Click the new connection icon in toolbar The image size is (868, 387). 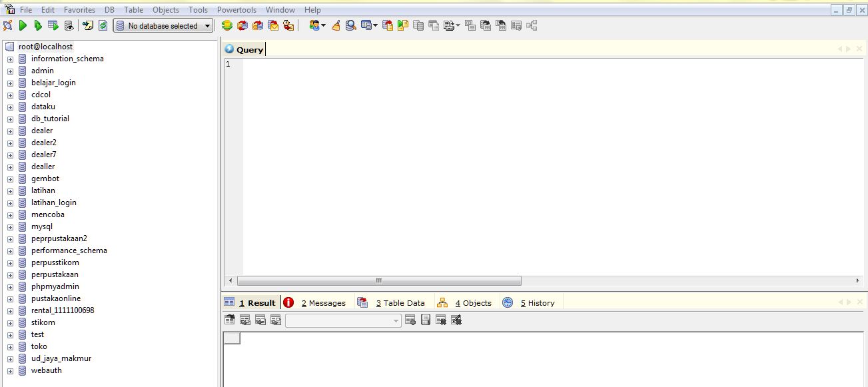pos(8,26)
